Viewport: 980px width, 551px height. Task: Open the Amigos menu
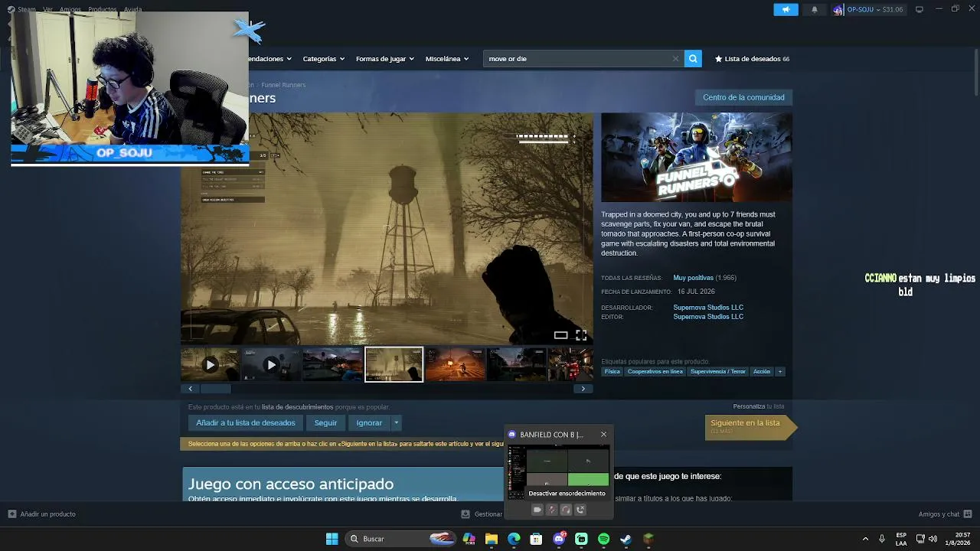click(70, 9)
